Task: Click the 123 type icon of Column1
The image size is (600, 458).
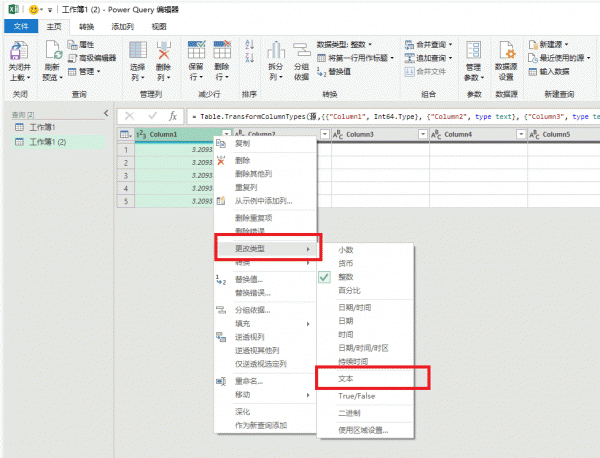Action: 141,134
